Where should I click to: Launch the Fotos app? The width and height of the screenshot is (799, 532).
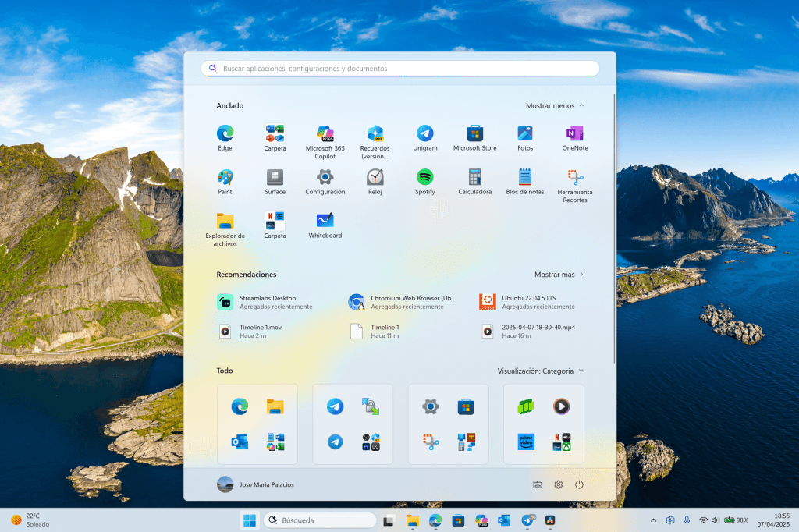[525, 134]
